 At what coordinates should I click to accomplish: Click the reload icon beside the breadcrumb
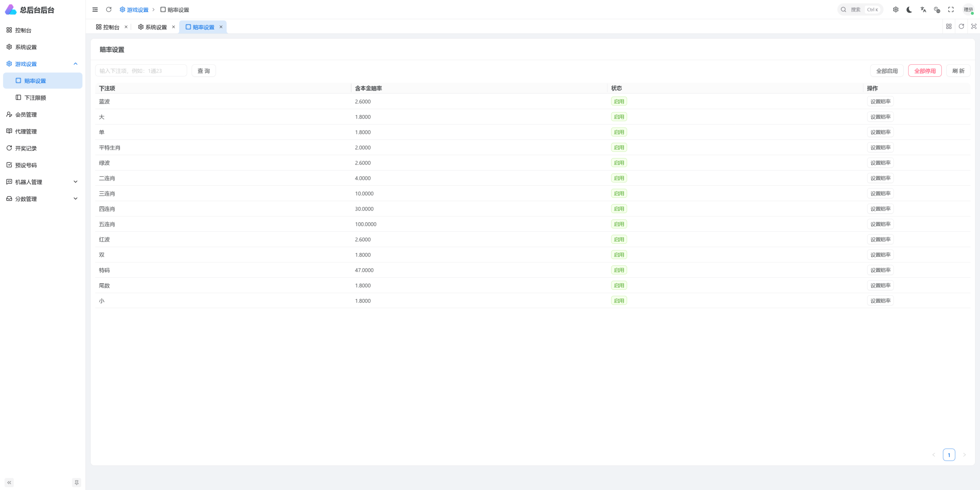point(109,10)
